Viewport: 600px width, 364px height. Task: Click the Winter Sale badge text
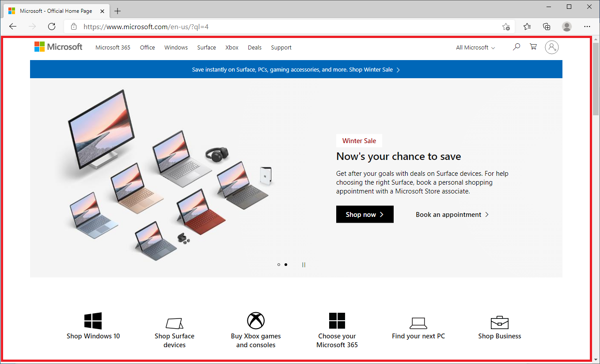coord(359,141)
